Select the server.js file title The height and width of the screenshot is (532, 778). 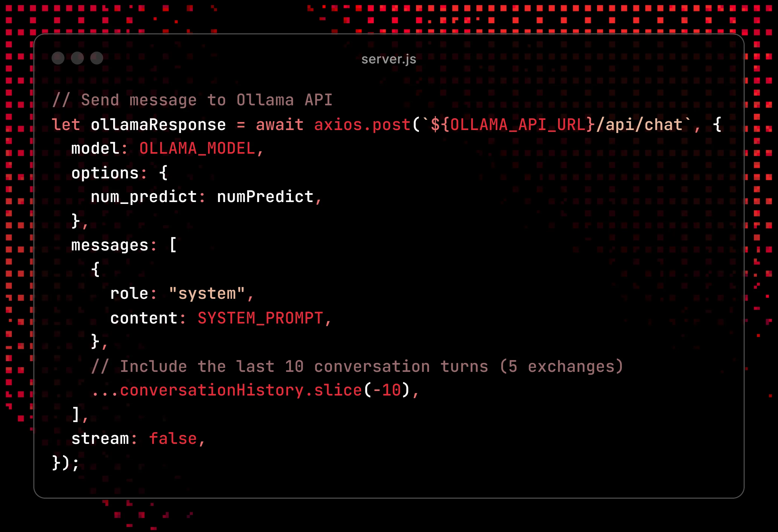[389, 59]
